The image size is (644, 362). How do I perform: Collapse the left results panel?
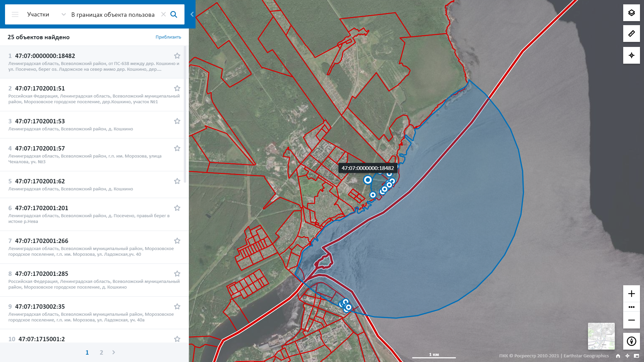[192, 14]
